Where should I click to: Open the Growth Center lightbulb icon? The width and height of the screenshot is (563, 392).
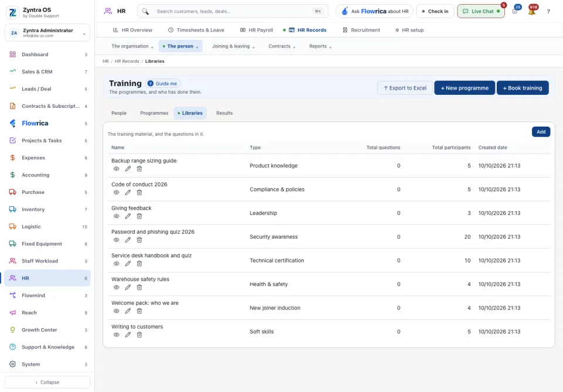[x=12, y=329]
